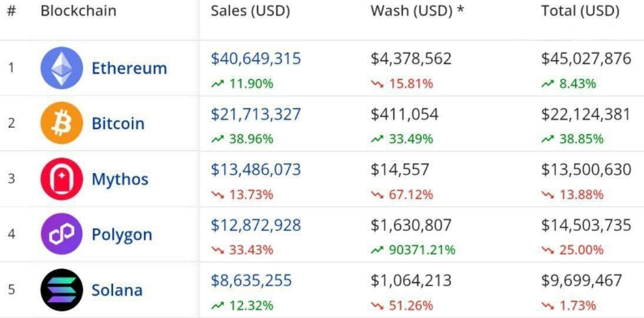Click the green trend arrow beside 90371.21%

(x=377, y=250)
